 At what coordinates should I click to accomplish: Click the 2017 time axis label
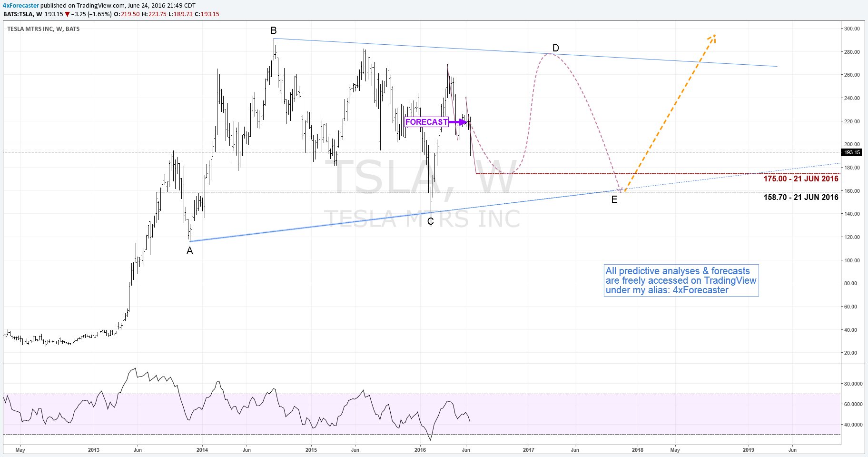(x=529, y=450)
